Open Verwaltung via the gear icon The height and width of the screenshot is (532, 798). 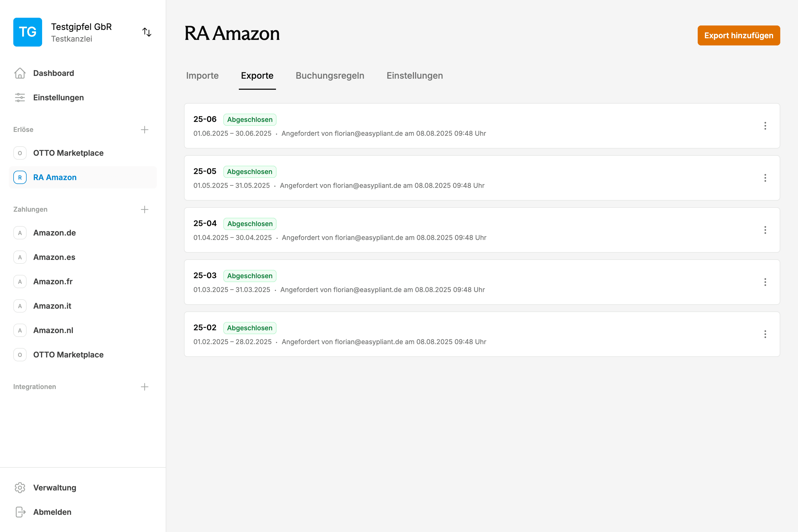point(20,488)
